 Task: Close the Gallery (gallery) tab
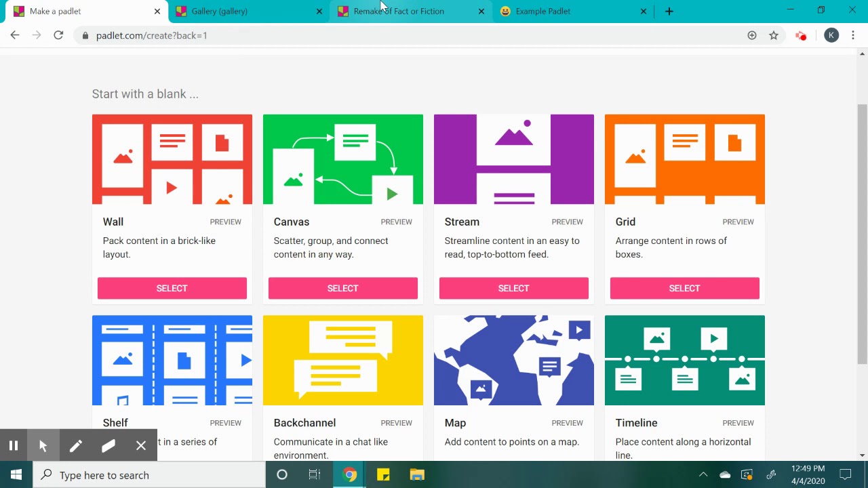click(319, 11)
